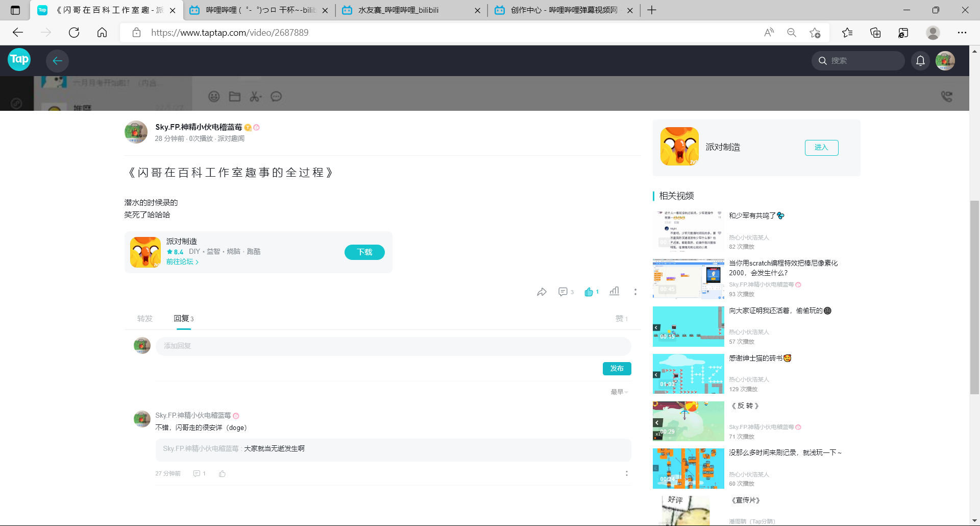Click the 派对制造 game icon in sidebar card
Image resolution: width=980 pixels, height=526 pixels.
(x=679, y=147)
